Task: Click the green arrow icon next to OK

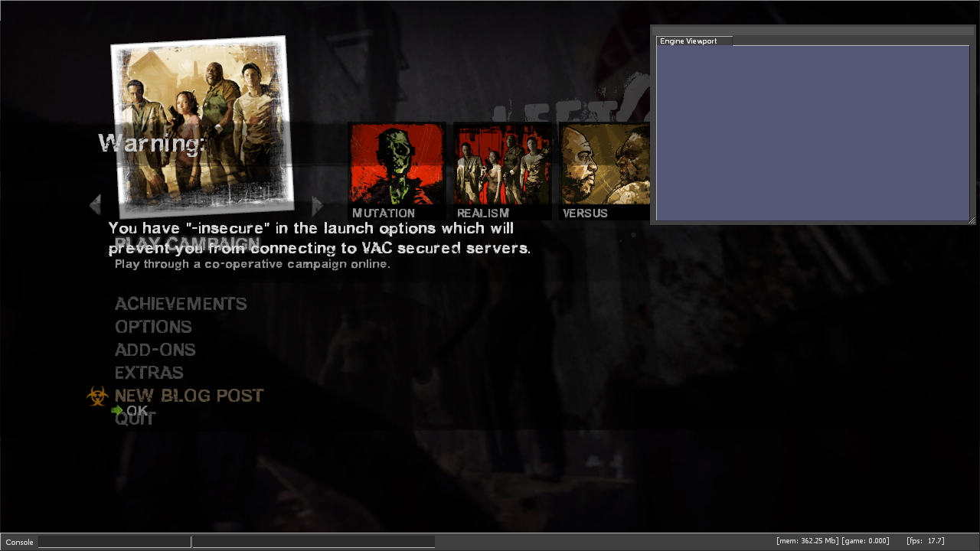Action: point(117,411)
